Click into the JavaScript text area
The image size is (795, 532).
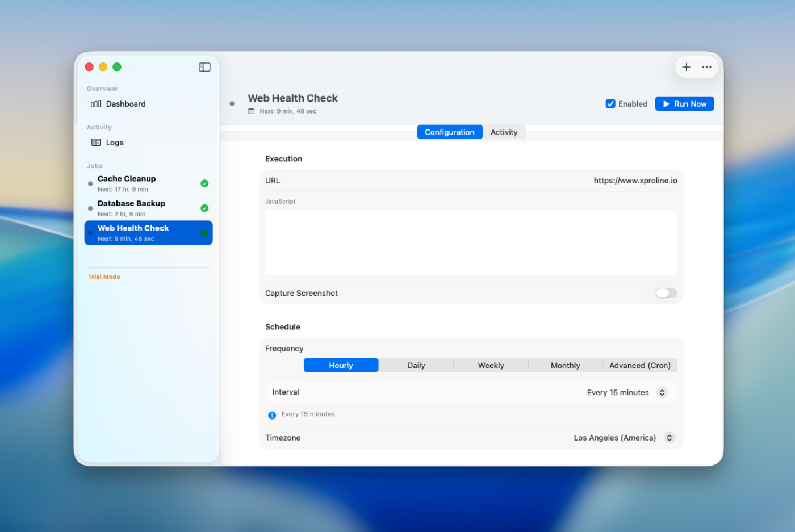(x=471, y=243)
